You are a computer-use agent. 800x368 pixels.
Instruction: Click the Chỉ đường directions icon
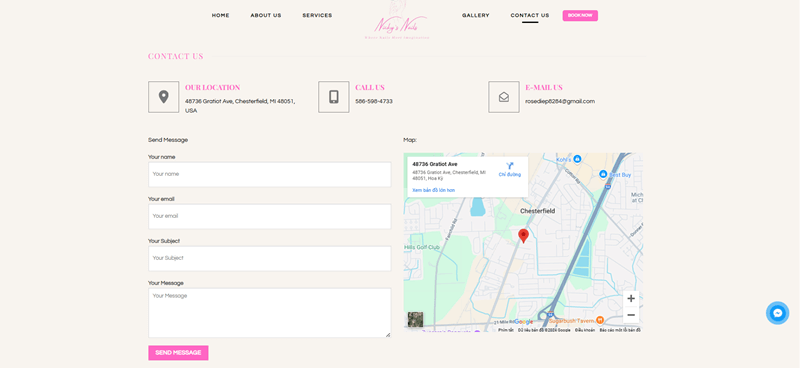click(x=510, y=166)
